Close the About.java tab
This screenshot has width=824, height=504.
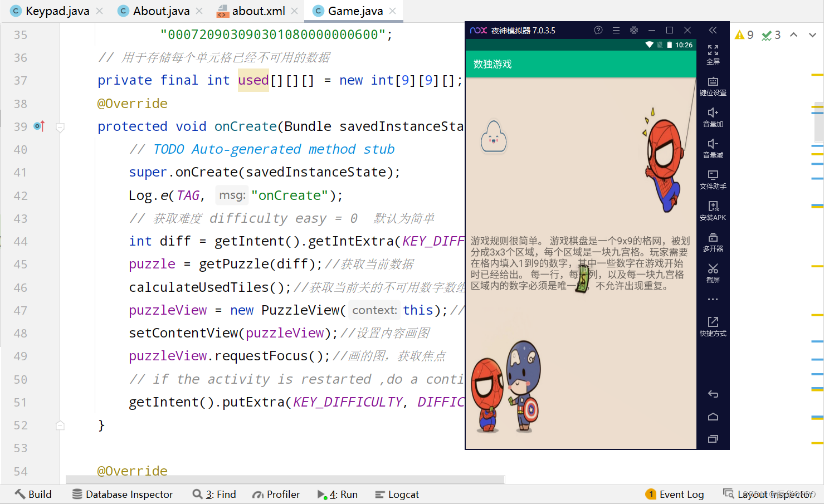[x=199, y=11]
